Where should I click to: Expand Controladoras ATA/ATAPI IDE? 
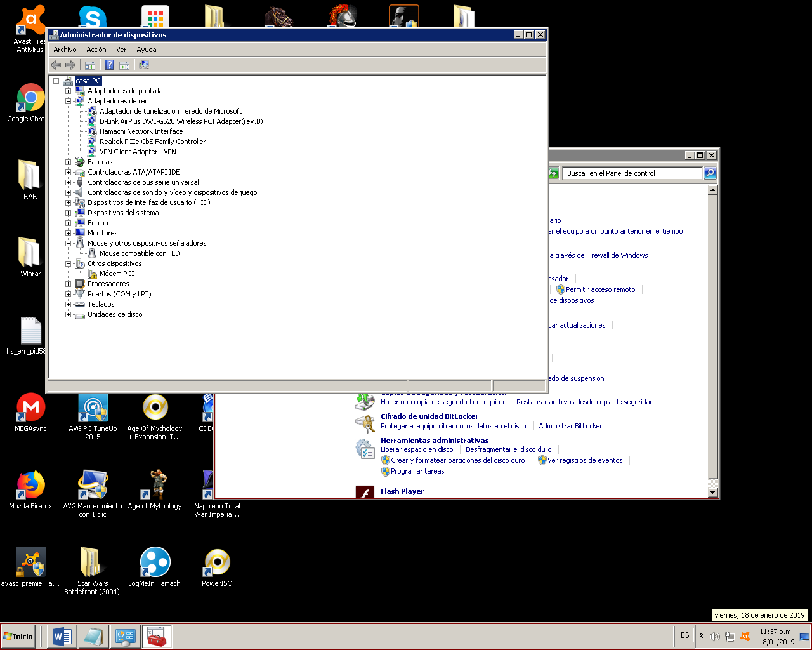(69, 172)
